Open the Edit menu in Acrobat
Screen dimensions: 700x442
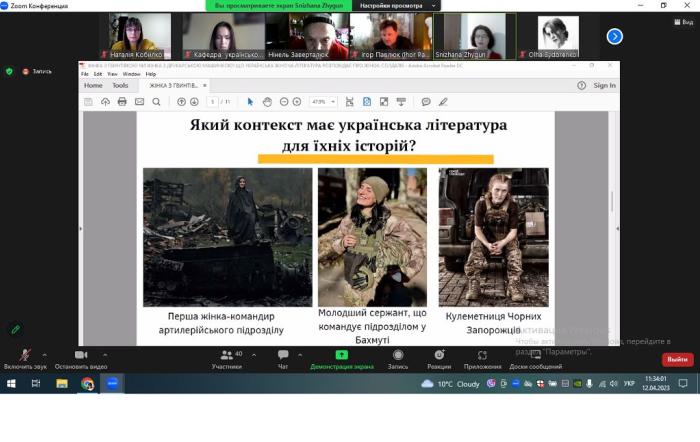(x=97, y=74)
